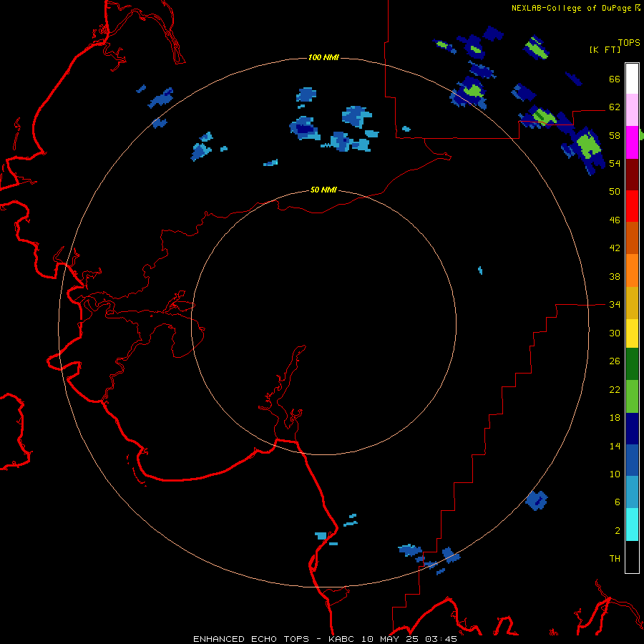
Task: Click the "38" legend value
Action: [x=615, y=276]
